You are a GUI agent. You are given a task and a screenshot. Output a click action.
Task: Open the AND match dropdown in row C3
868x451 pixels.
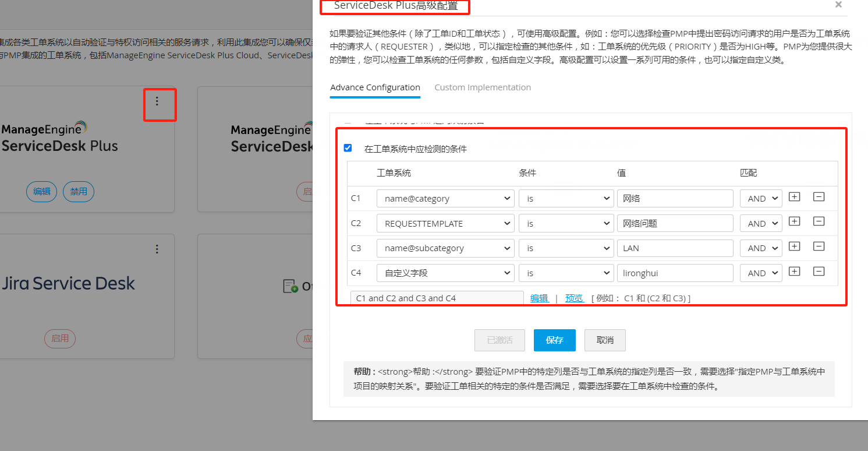761,248
